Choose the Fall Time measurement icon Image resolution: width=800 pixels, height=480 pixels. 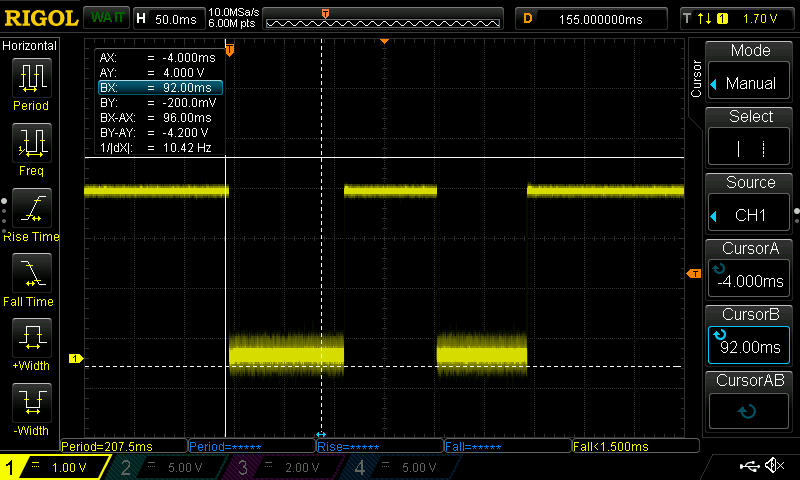click(x=31, y=280)
